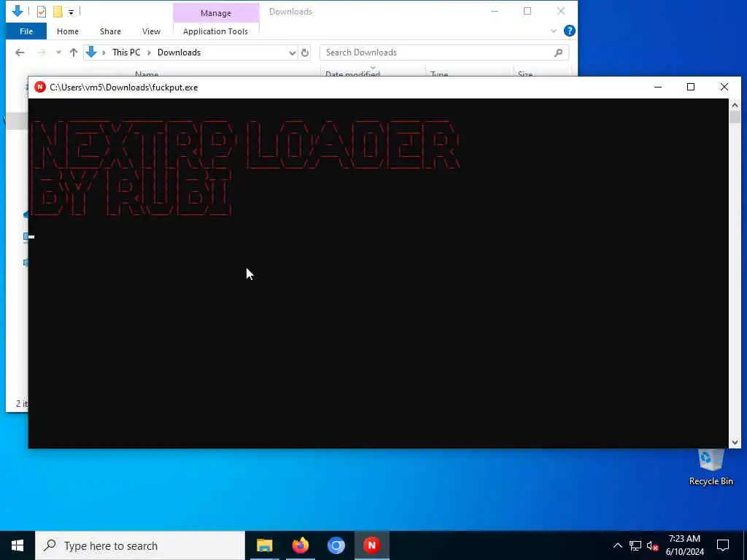Click the Explorer forward arrow

coord(42,52)
